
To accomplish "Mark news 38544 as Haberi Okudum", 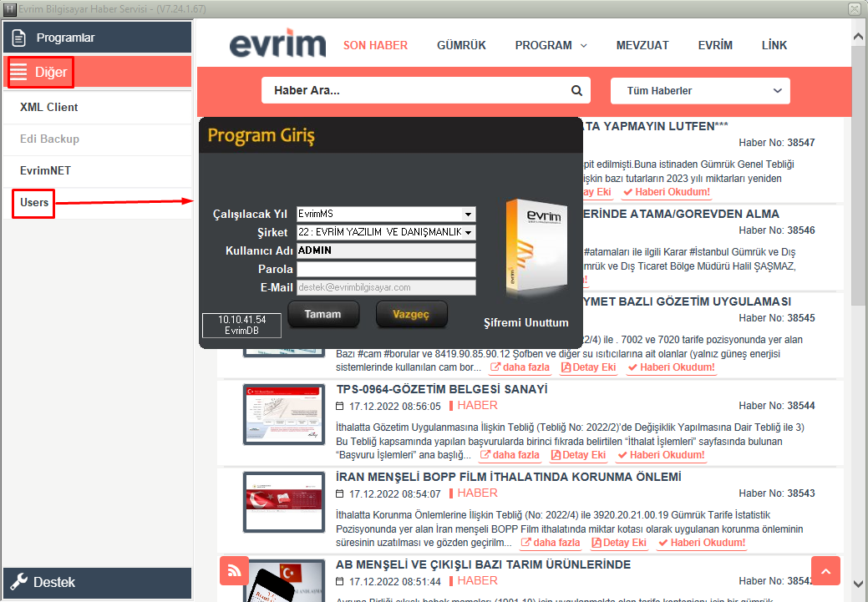I will (662, 455).
